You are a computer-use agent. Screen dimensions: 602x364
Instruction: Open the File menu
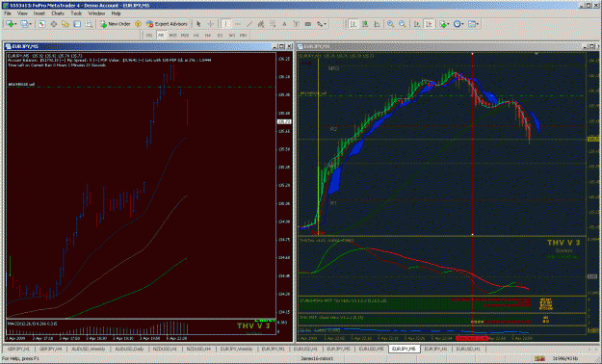(x=8, y=13)
